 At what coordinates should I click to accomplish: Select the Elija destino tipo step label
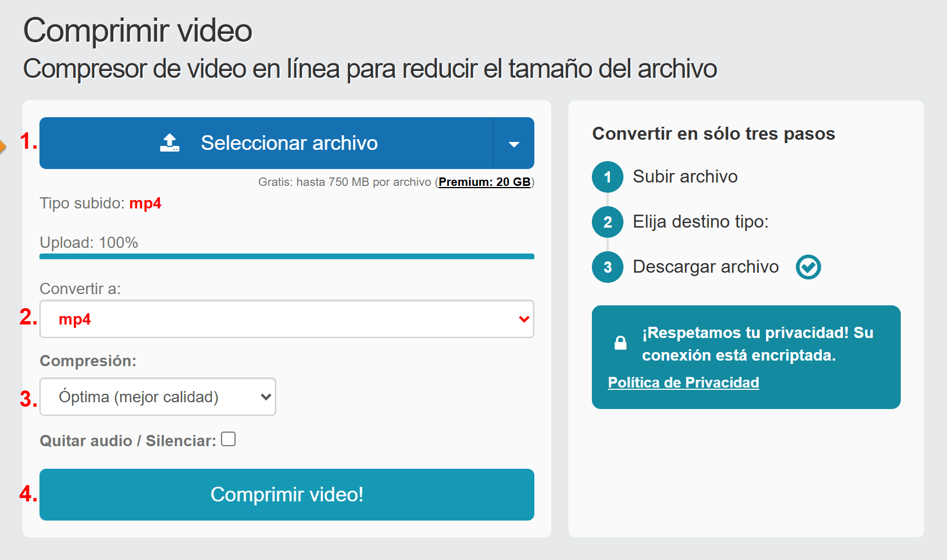tap(700, 222)
